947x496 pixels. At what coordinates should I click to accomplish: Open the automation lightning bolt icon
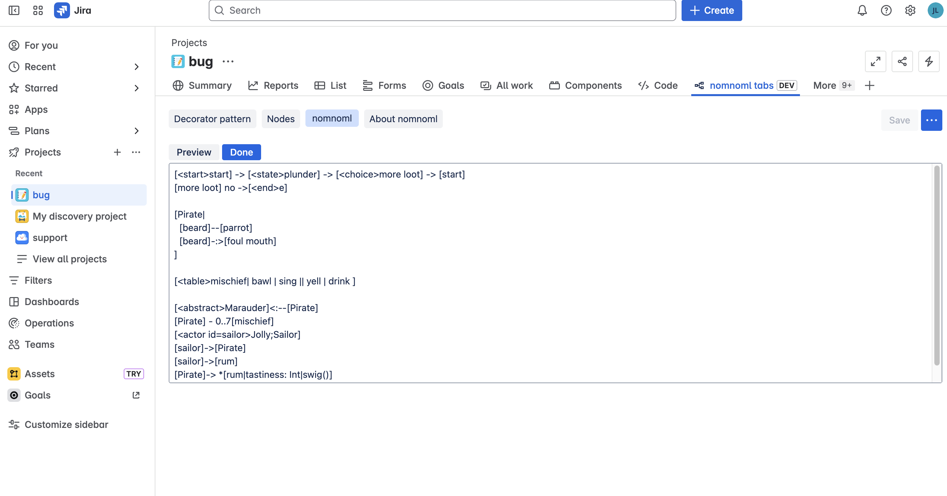(x=929, y=61)
